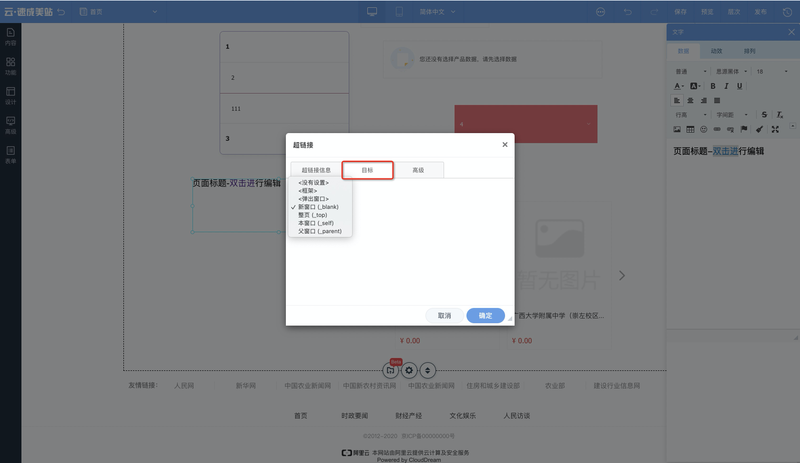Click the next arrow of product carousel
Screen dimensions: 800x463
pyautogui.click(x=621, y=276)
